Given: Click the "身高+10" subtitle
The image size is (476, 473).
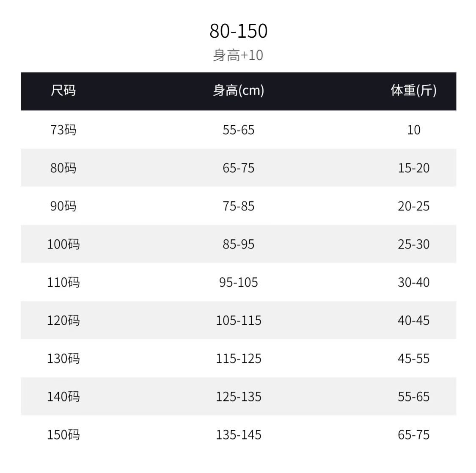Looking at the screenshot, I should coord(238,55).
